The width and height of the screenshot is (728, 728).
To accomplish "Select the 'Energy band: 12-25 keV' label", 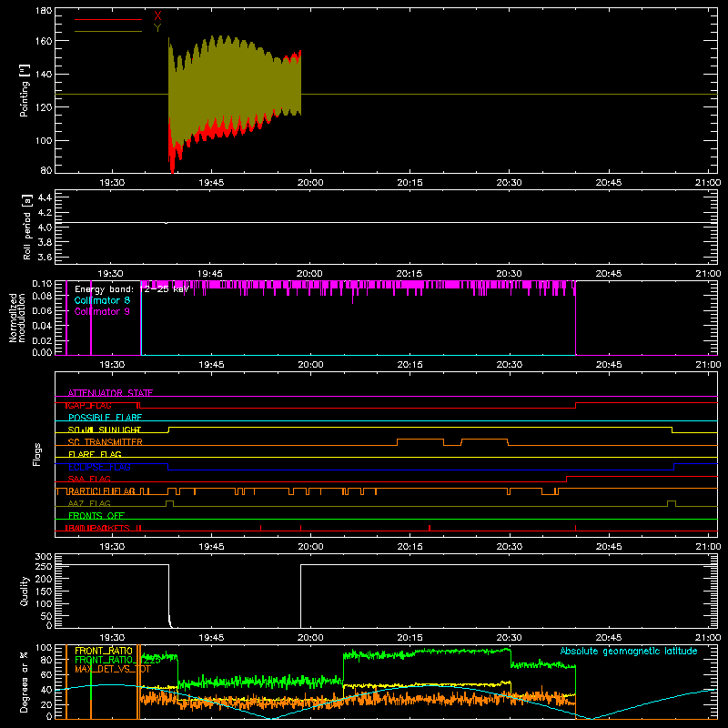I will point(132,289).
